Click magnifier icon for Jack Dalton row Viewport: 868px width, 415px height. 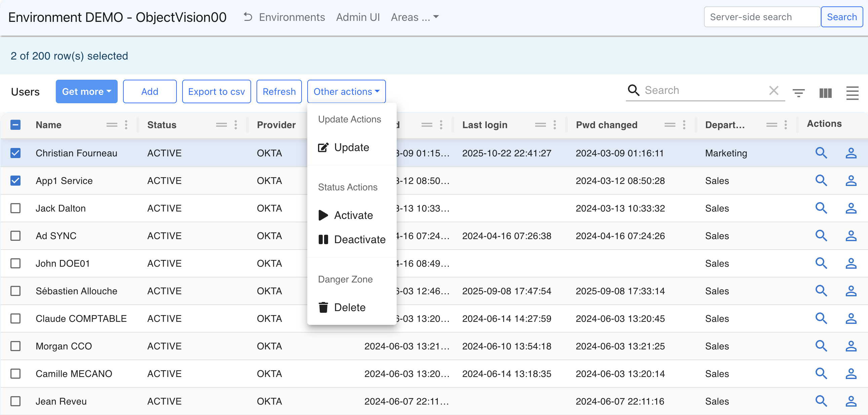(821, 208)
